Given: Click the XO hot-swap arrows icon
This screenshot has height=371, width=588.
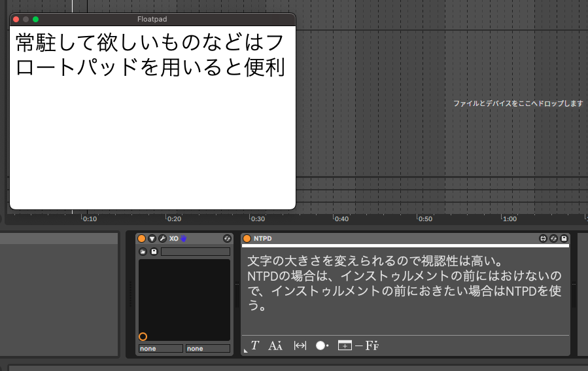Looking at the screenshot, I should (x=227, y=239).
